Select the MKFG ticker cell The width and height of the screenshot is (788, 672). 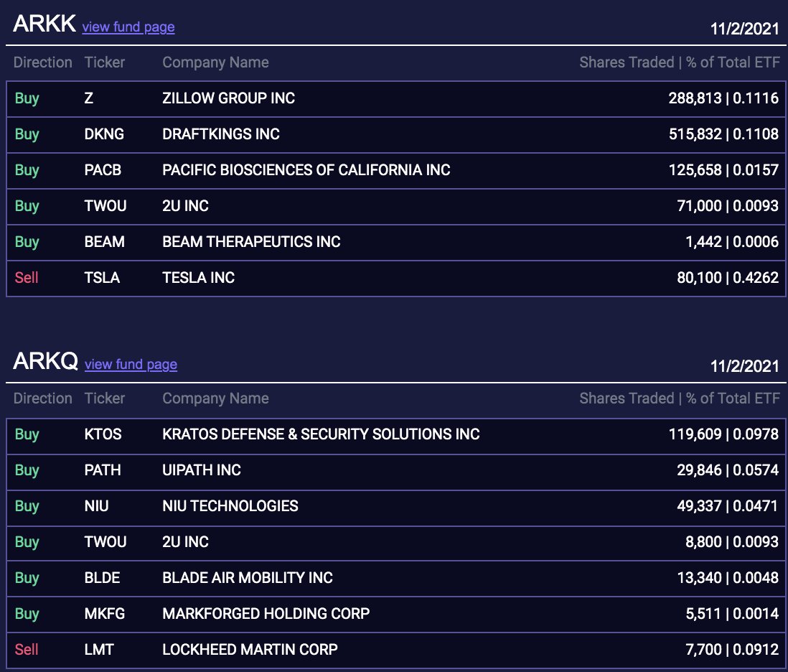pos(105,614)
